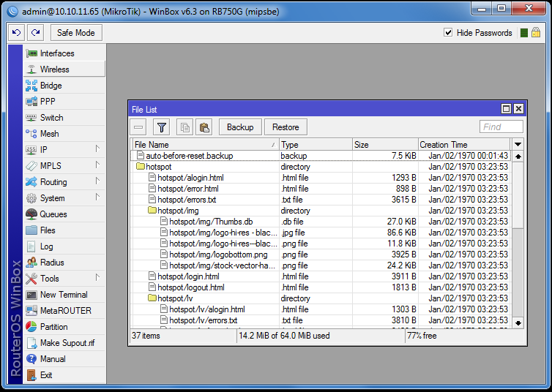
Task: Click the Files folder icon
Action: click(x=31, y=230)
